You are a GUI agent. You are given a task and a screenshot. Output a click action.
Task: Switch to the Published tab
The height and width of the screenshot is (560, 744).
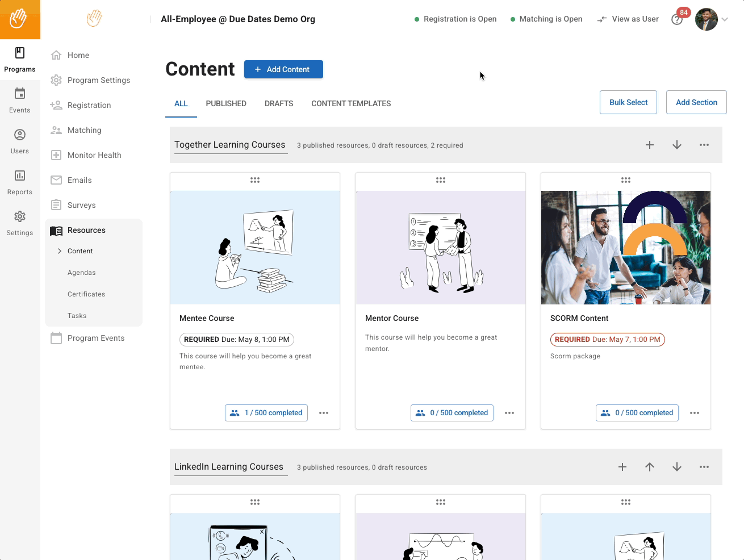click(x=226, y=103)
